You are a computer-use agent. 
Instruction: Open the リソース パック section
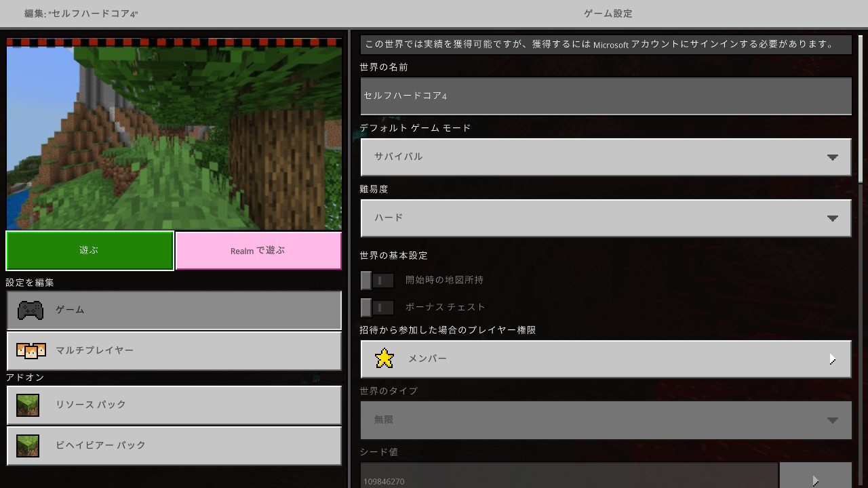174,405
